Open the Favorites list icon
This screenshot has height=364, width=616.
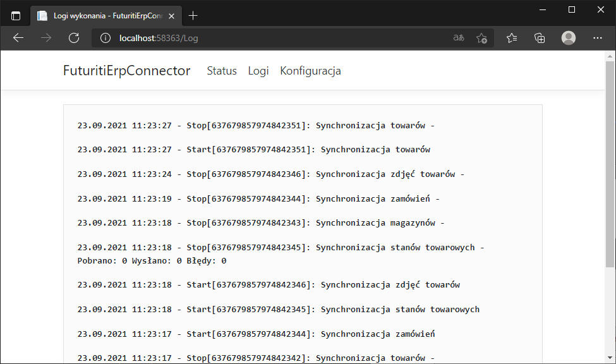coord(512,38)
